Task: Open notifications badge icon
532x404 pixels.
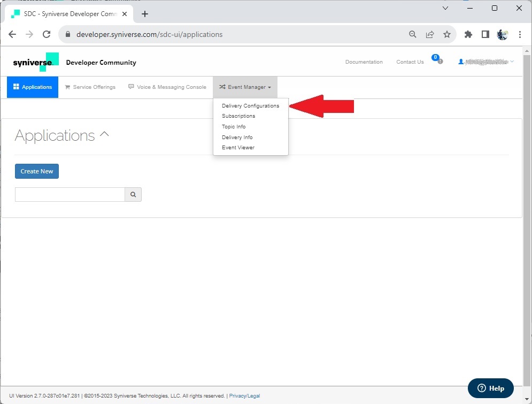Action: point(437,59)
